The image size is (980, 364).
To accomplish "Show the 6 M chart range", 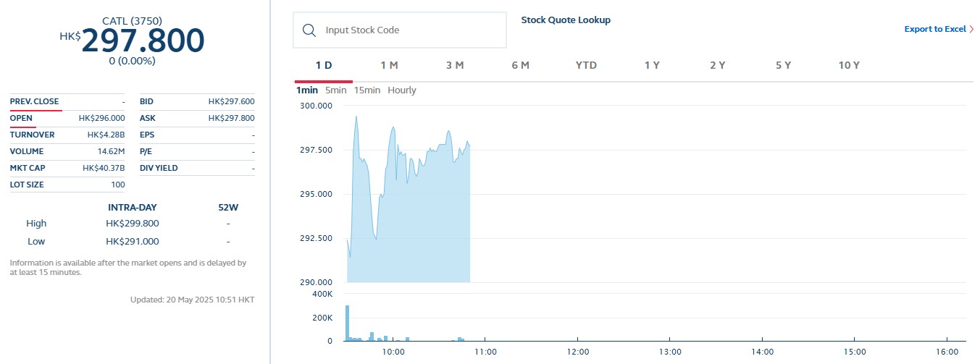I will [x=520, y=65].
